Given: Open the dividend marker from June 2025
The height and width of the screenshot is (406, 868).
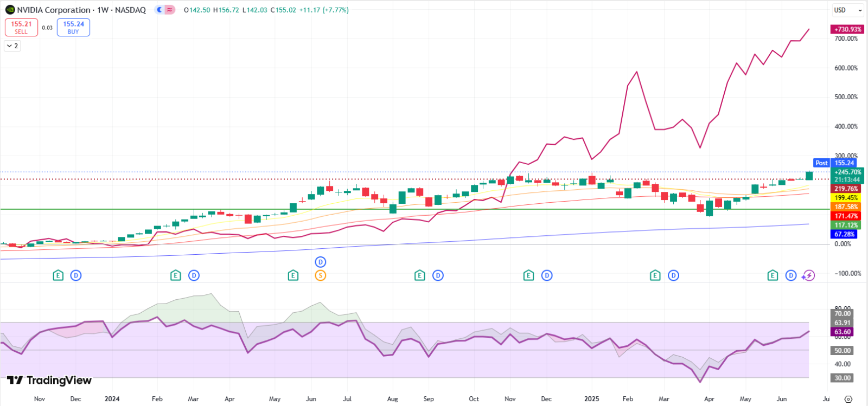Looking at the screenshot, I should [x=791, y=275].
